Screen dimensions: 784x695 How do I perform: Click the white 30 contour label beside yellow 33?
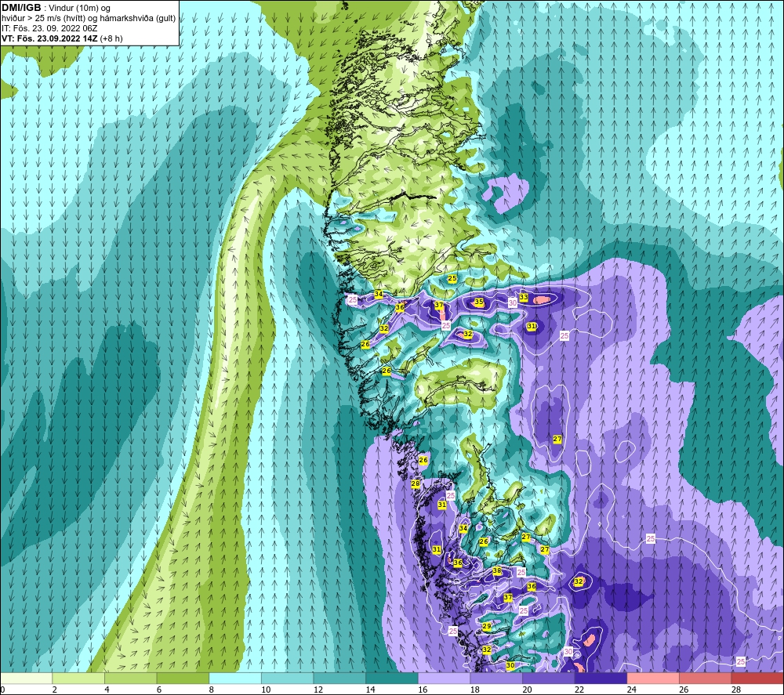513,302
